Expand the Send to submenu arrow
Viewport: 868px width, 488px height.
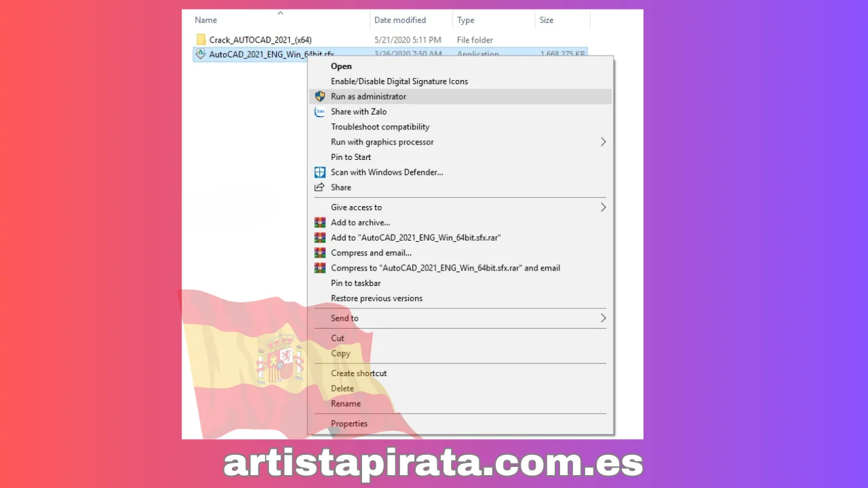click(603, 318)
